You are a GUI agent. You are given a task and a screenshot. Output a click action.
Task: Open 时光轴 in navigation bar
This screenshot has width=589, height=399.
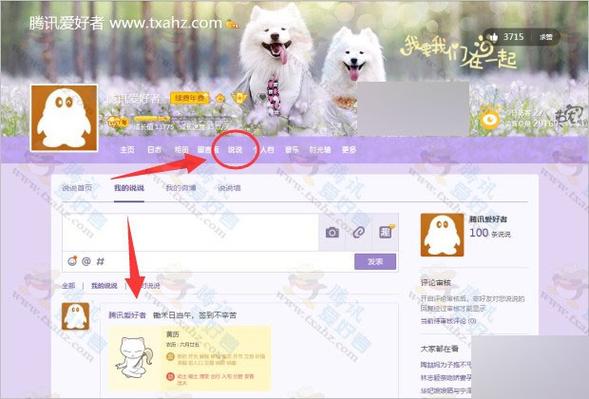320,150
